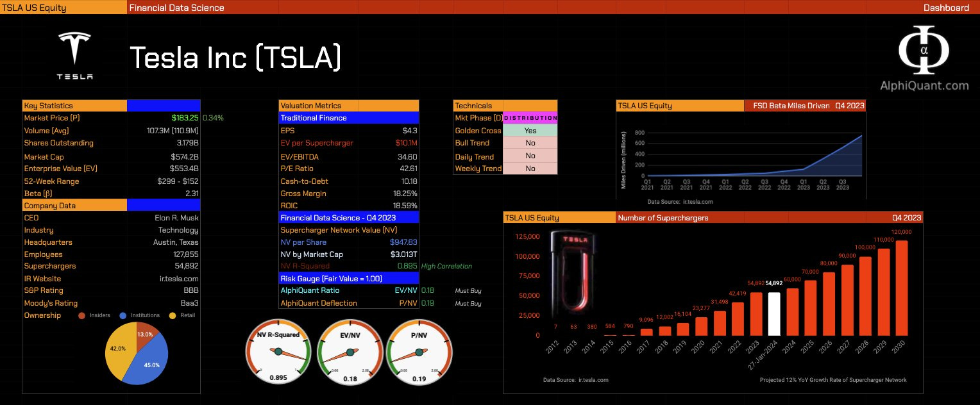The height and width of the screenshot is (405, 980).
Task: Click the Key Statistics section header
Action: 74,106
